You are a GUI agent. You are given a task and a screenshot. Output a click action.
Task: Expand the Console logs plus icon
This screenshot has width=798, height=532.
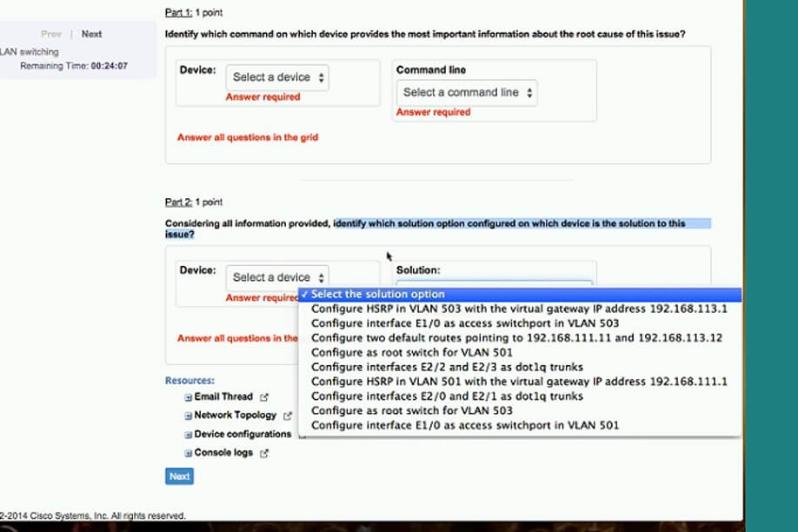[188, 453]
